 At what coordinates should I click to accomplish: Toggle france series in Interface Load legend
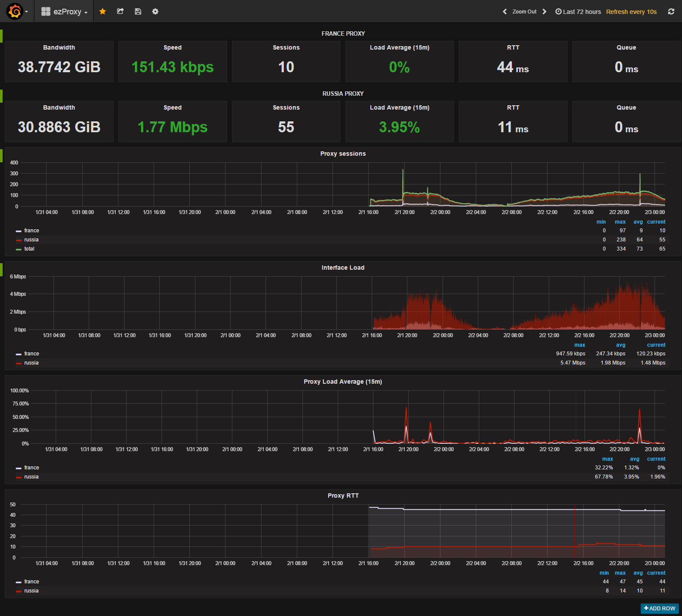[31, 354]
